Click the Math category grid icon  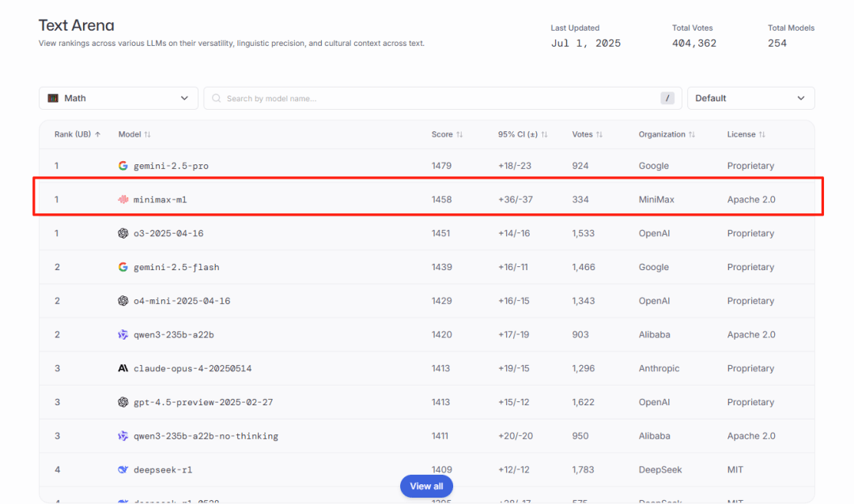click(x=53, y=98)
